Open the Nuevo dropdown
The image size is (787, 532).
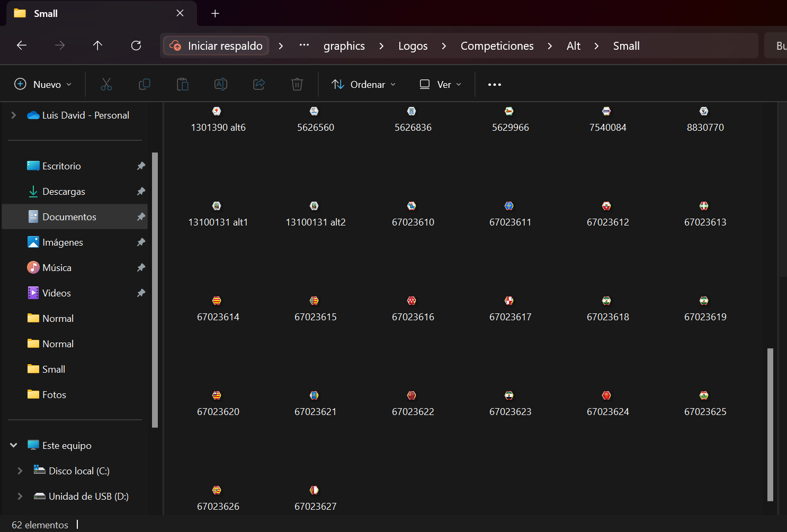click(43, 84)
